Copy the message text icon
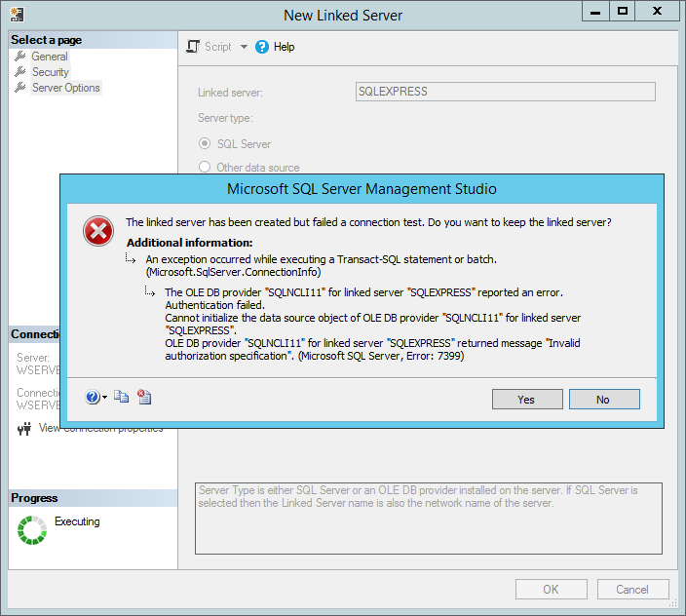This screenshot has width=686, height=616. (121, 397)
